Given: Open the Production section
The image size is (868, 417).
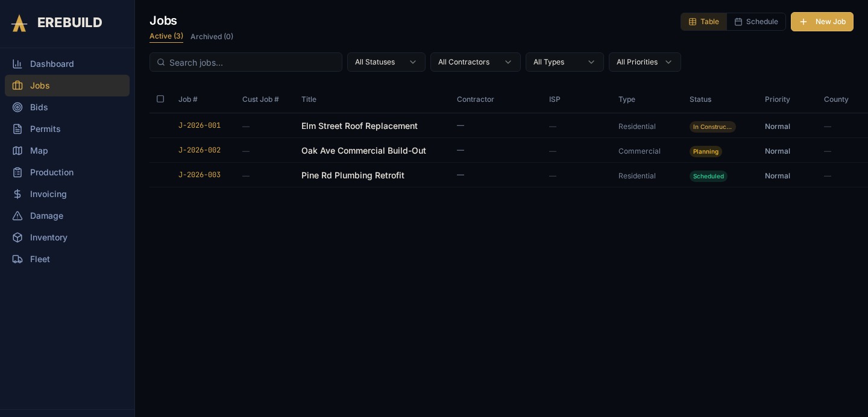Looking at the screenshot, I should point(67,172).
